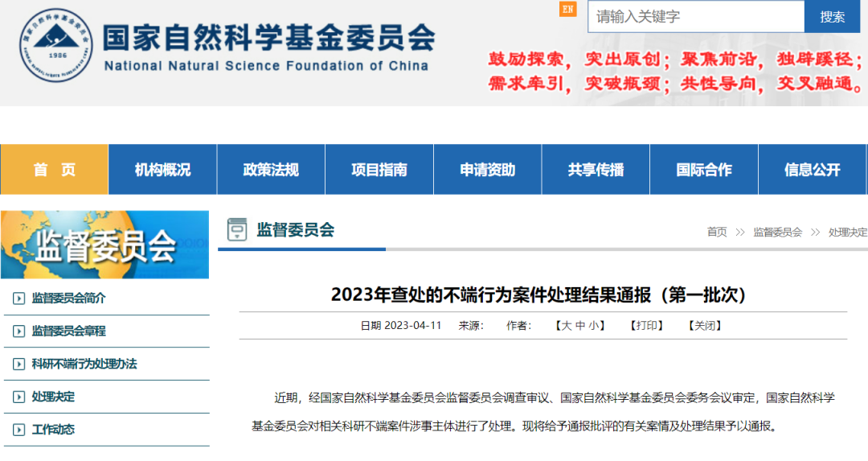Image resolution: width=868 pixels, height=461 pixels.
Task: Open the 项目指南 navigation menu
Action: tap(379, 170)
